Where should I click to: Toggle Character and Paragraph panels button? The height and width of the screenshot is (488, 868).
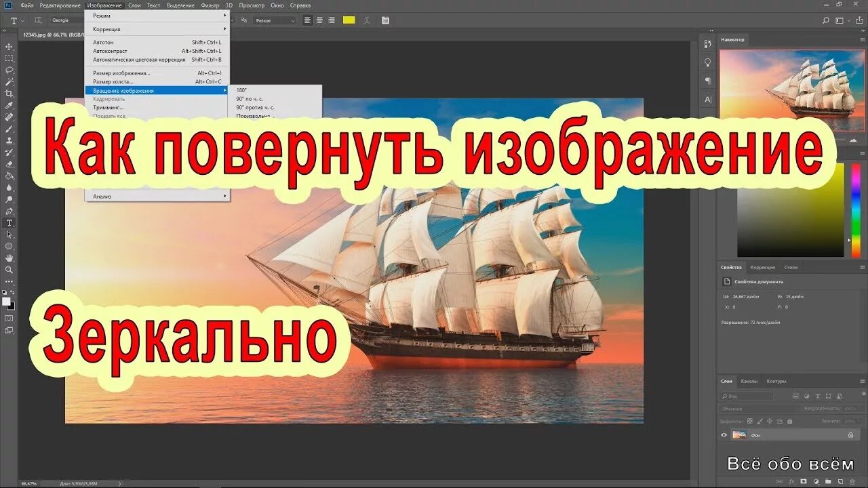click(385, 20)
